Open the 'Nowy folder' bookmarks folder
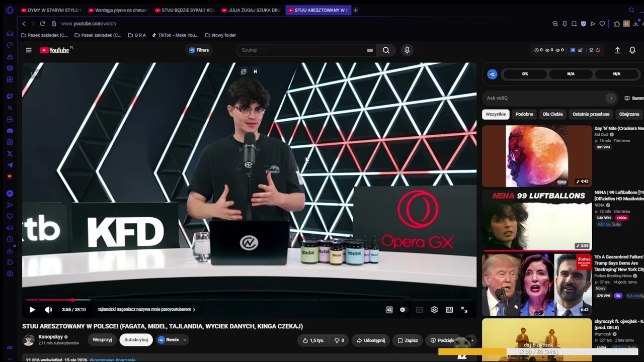 [221, 35]
